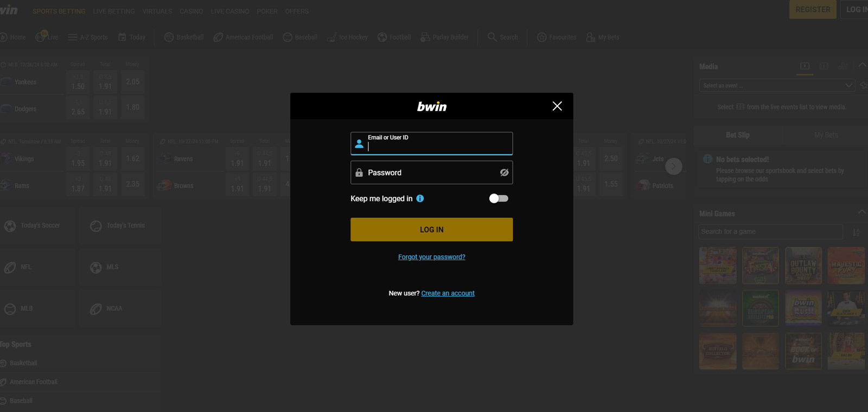This screenshot has width=868, height=412.
Task: Switch to the My Bets slip tab
Action: 826,135
